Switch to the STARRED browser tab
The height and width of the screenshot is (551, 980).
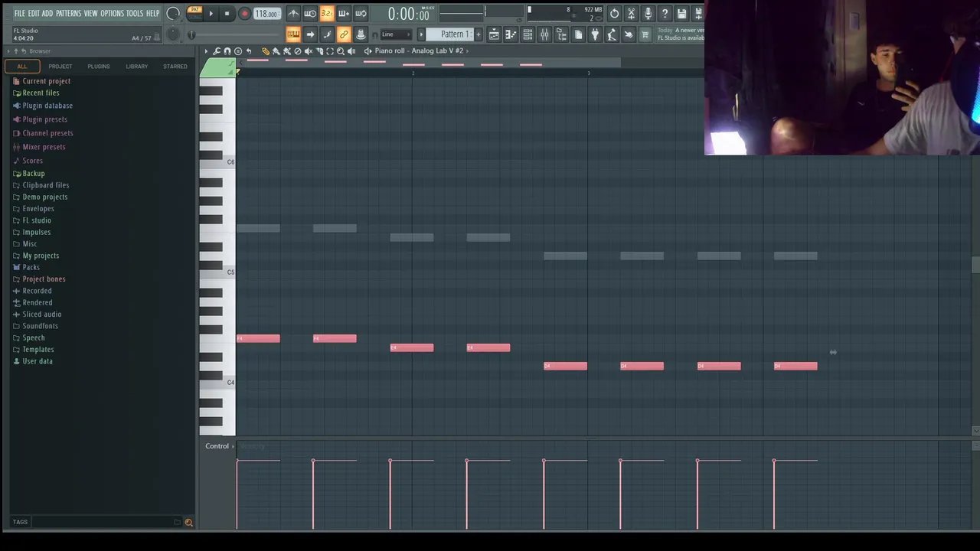[x=175, y=67]
